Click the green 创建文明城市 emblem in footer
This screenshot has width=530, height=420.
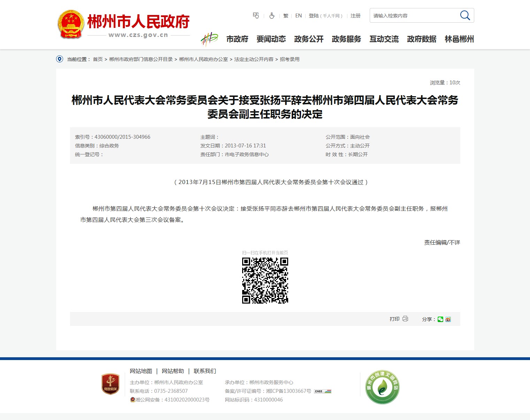(x=382, y=387)
